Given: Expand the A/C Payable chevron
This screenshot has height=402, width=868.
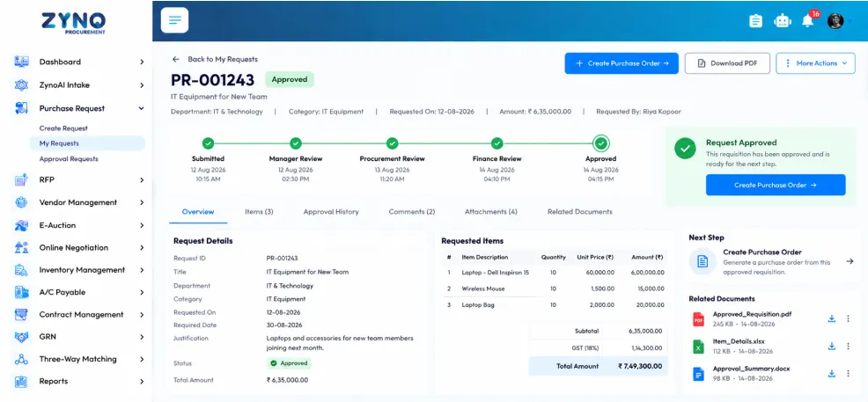Looking at the screenshot, I should [x=142, y=292].
